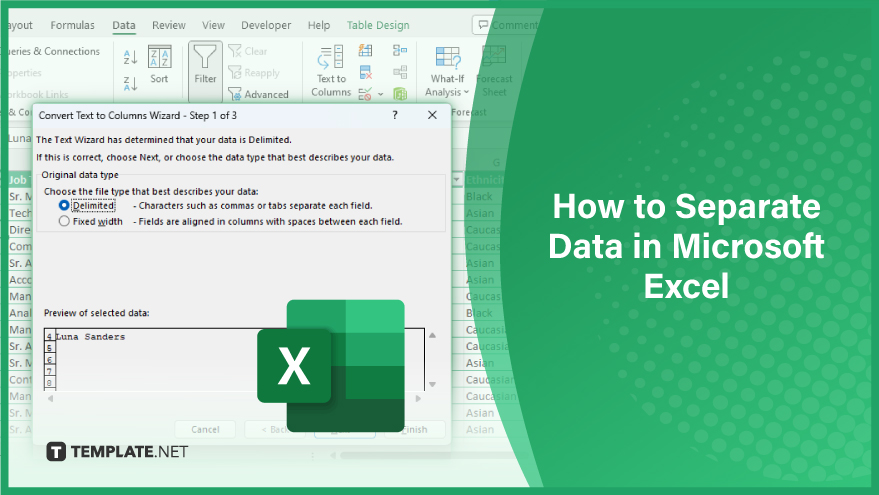
Task: Click the first 'Black' cell in Ethnicity column
Action: [479, 197]
